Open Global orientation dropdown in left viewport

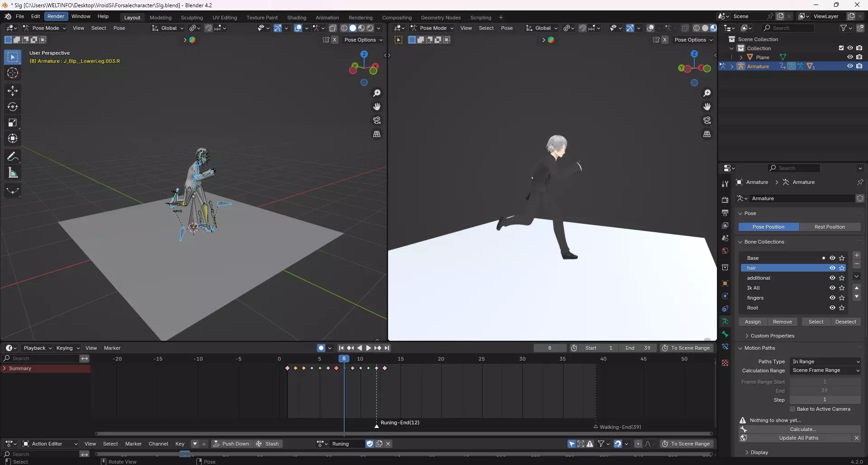(x=168, y=28)
